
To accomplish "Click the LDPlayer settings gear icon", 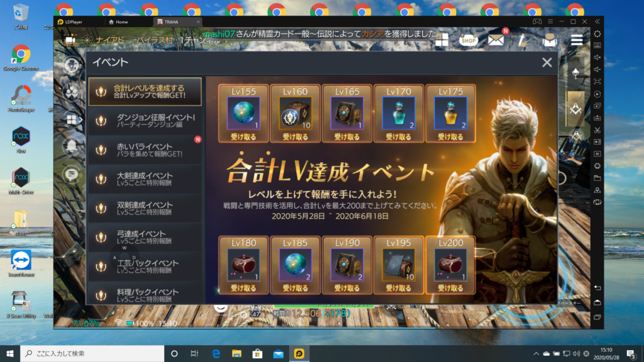I will pos(597,33).
